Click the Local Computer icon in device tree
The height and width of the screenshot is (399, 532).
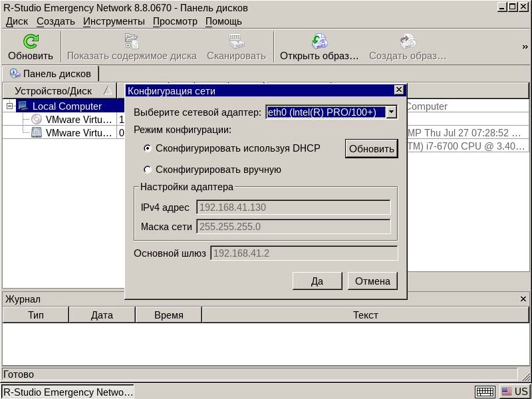(x=23, y=106)
